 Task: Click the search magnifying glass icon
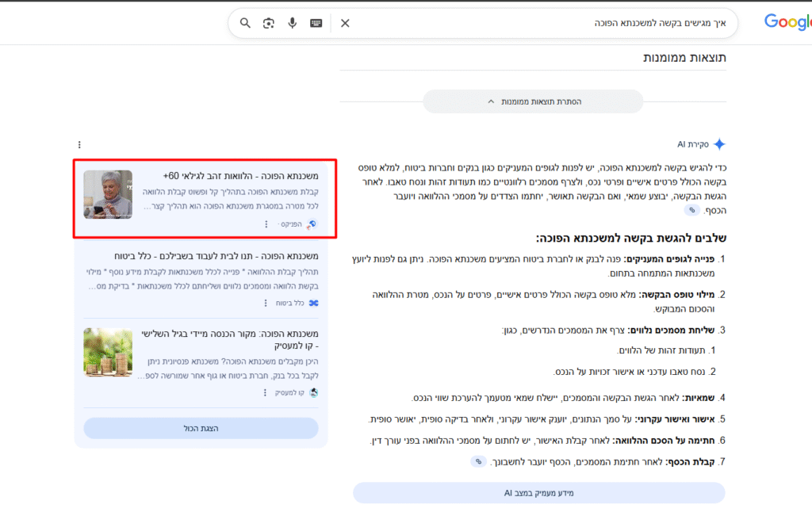tap(245, 23)
